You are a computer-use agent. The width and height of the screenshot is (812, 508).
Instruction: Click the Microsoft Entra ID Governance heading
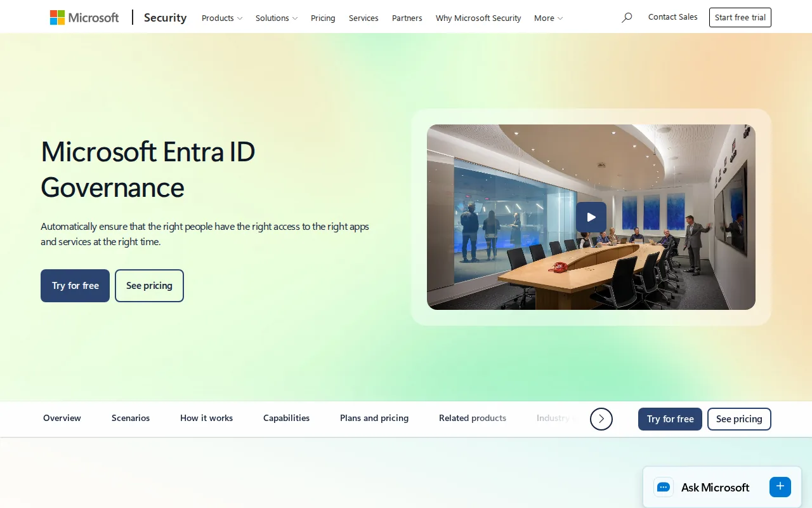[x=148, y=169]
